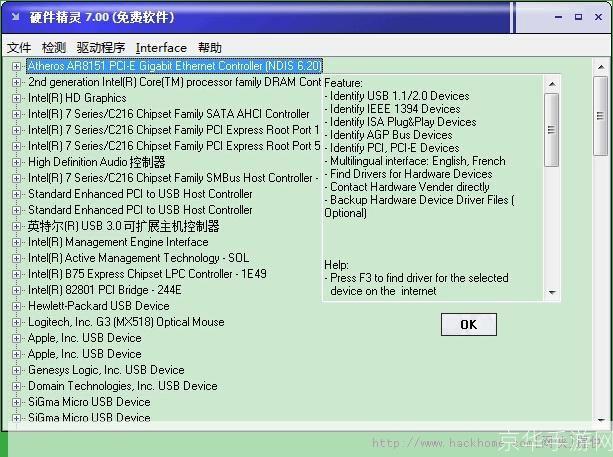Expand the SMBus Host Controller node

point(16,178)
